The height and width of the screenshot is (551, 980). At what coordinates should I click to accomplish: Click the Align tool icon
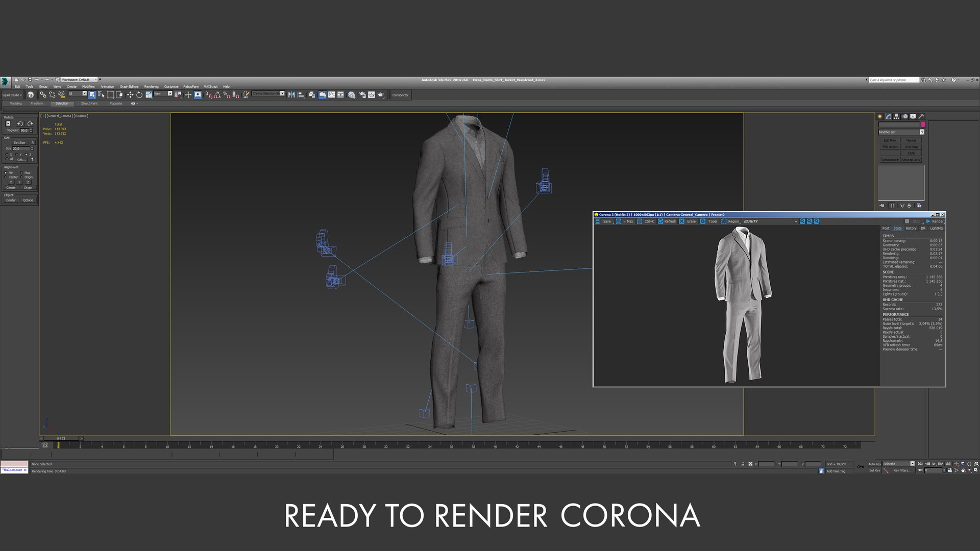tap(301, 95)
